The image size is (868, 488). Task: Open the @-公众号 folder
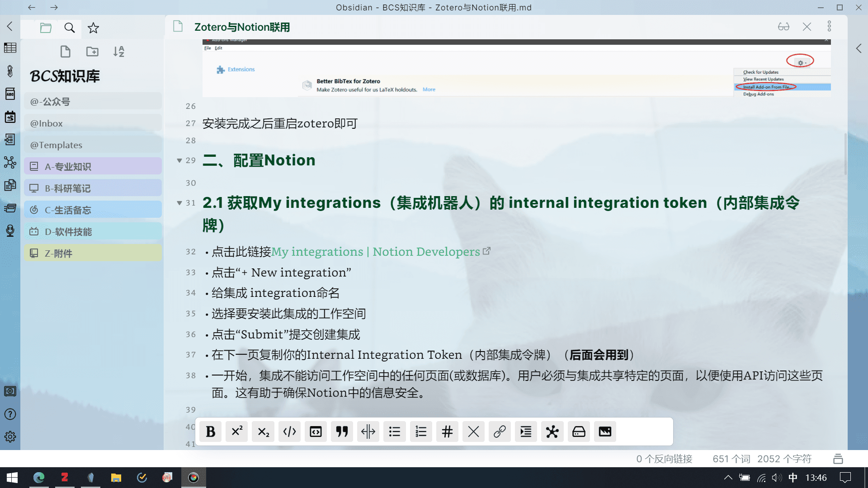pos(93,102)
